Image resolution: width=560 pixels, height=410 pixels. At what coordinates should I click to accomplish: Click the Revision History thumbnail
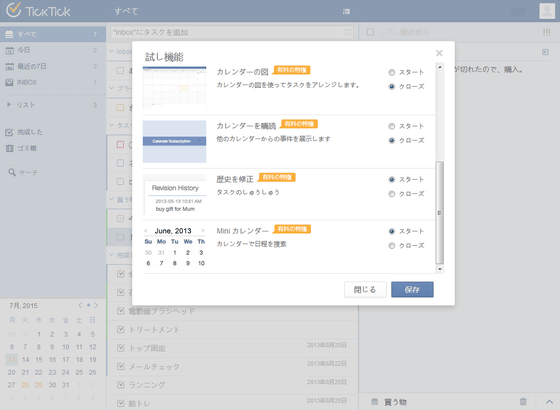pos(175,195)
